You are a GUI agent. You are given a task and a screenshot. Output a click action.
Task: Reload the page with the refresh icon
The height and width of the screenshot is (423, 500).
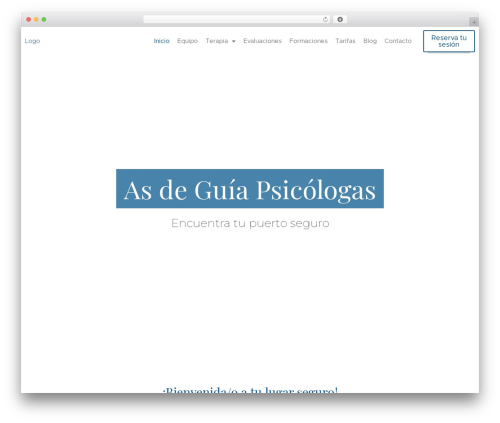pyautogui.click(x=325, y=19)
